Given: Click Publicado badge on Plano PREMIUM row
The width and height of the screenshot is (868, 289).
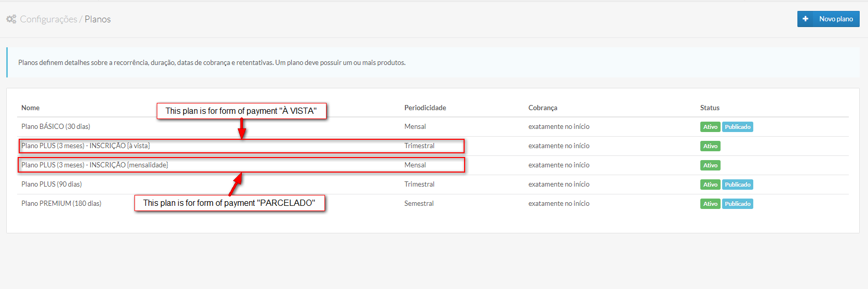Looking at the screenshot, I should 737,204.
